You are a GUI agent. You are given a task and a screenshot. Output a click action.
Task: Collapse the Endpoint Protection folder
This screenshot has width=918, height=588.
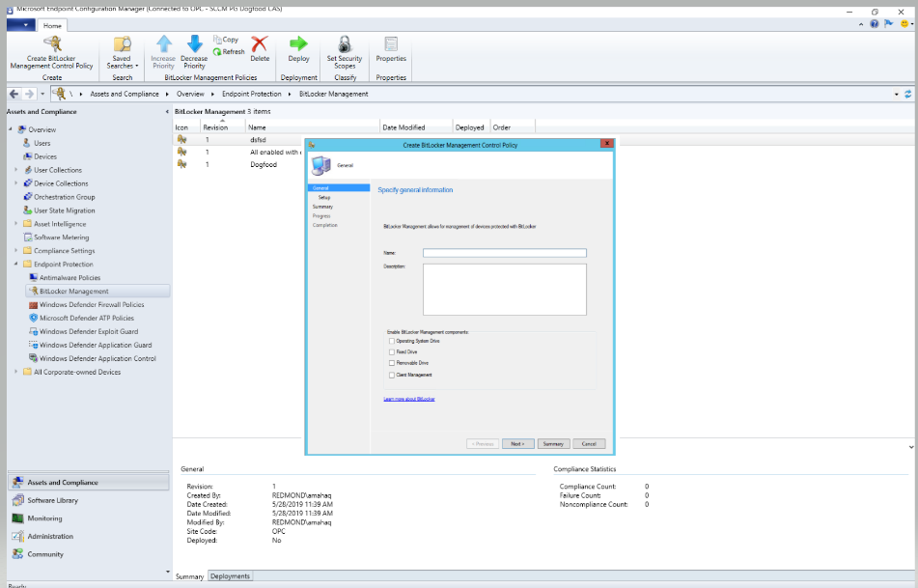[x=15, y=265]
